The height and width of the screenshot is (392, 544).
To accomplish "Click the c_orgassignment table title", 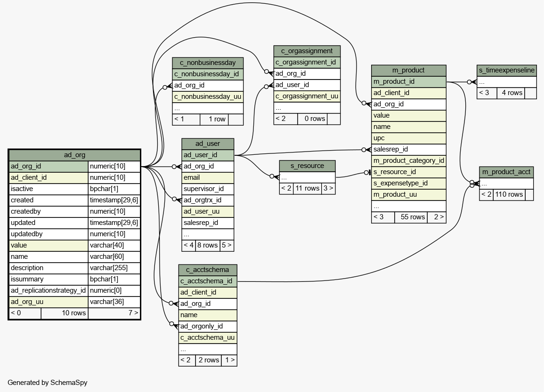I will pyautogui.click(x=307, y=51).
